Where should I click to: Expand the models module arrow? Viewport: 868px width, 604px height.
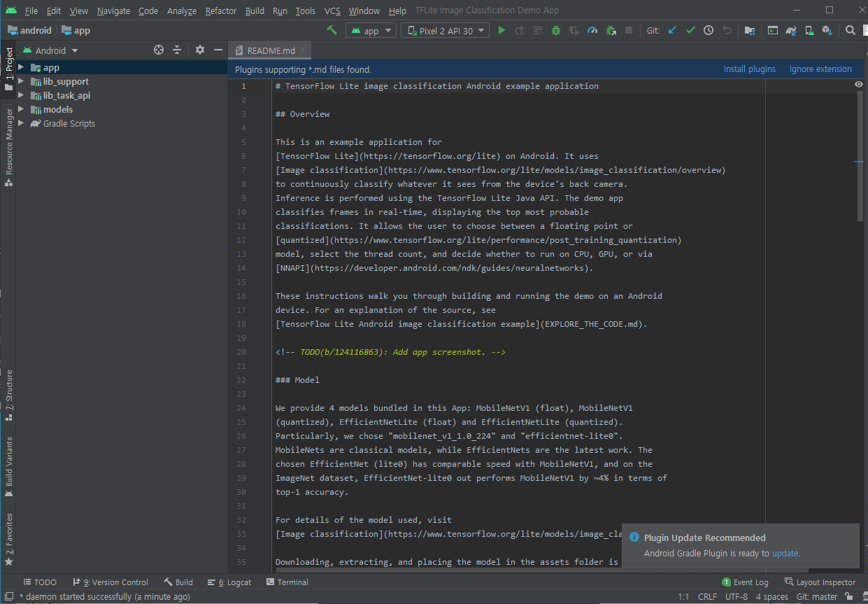point(21,109)
